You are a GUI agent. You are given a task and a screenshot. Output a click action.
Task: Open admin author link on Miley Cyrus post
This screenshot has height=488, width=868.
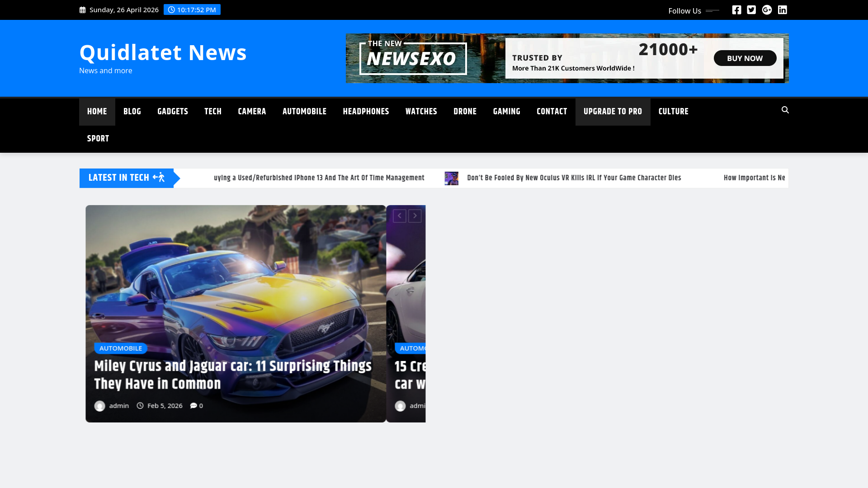click(x=119, y=406)
